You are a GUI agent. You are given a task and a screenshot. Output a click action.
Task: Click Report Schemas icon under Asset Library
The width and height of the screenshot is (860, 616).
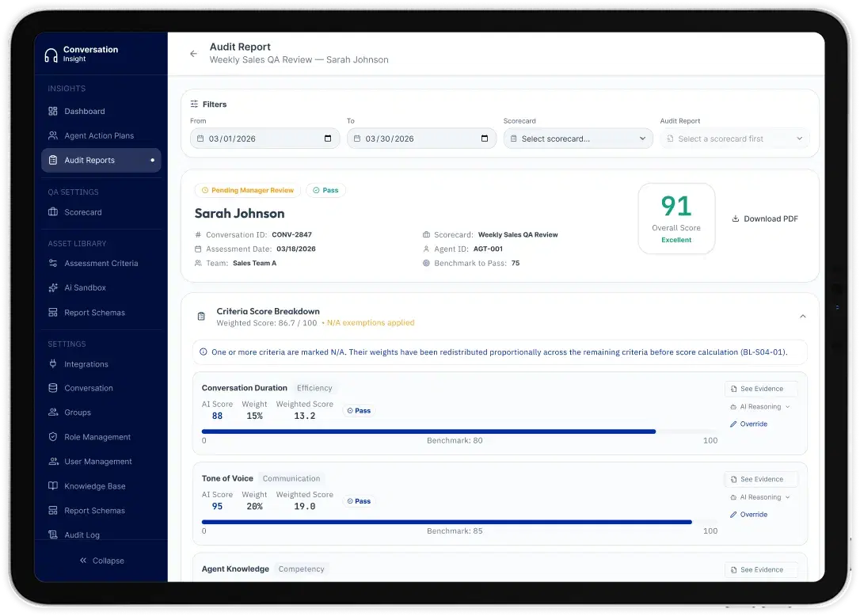coord(52,313)
